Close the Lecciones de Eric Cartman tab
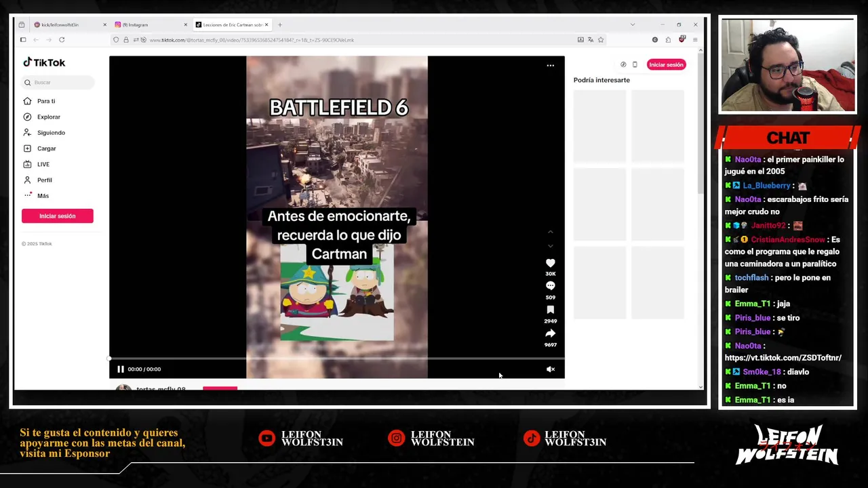The width and height of the screenshot is (868, 488). [267, 25]
